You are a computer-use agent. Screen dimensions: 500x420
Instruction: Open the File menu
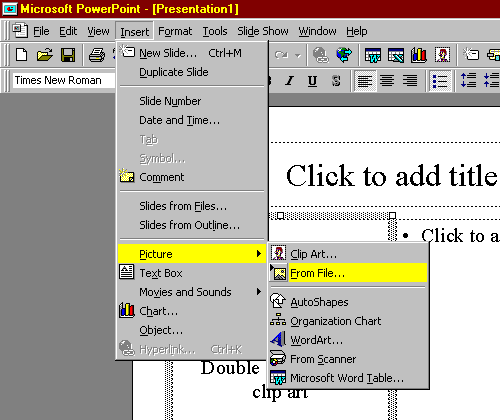[x=41, y=31]
